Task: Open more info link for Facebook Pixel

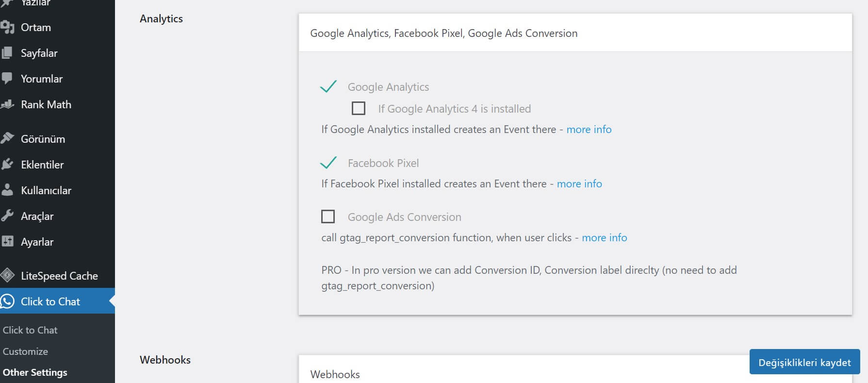Action: tap(579, 184)
